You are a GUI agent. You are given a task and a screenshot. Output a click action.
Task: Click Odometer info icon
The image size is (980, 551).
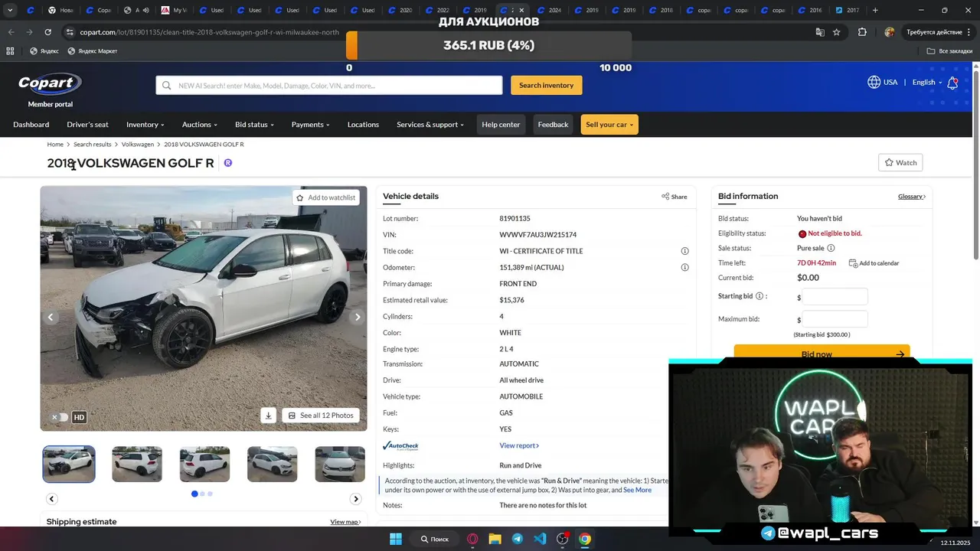coord(684,267)
